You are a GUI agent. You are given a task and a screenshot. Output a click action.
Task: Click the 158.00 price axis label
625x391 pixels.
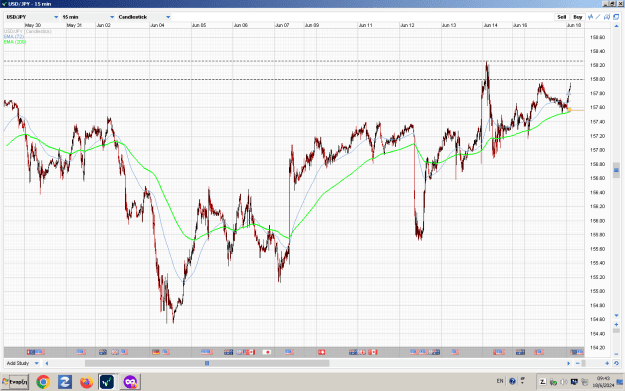(x=597, y=79)
